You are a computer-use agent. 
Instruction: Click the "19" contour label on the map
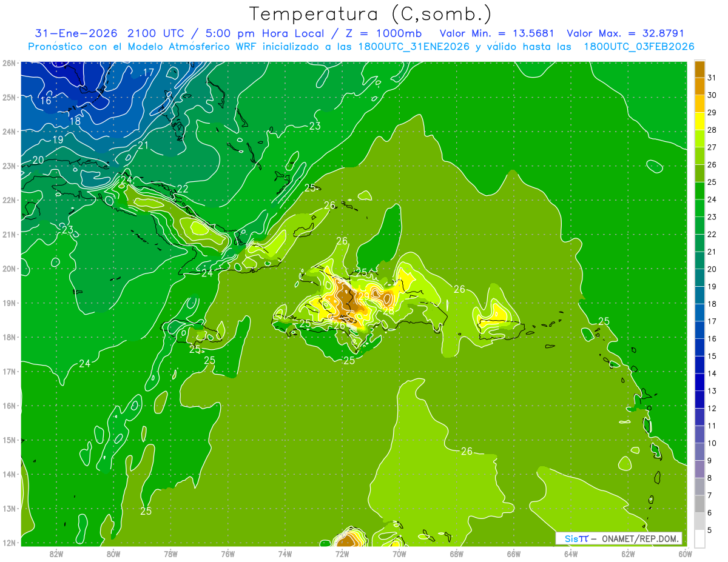(58, 140)
